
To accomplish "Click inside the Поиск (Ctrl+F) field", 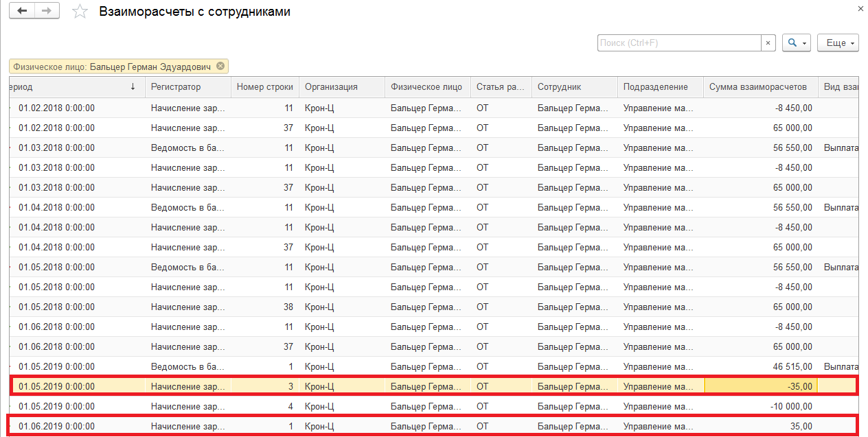I will click(x=679, y=43).
